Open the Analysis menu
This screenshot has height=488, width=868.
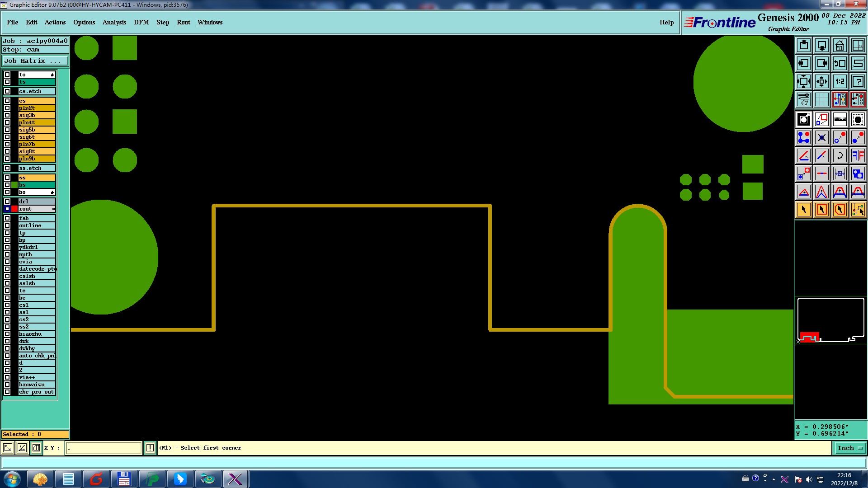click(114, 22)
